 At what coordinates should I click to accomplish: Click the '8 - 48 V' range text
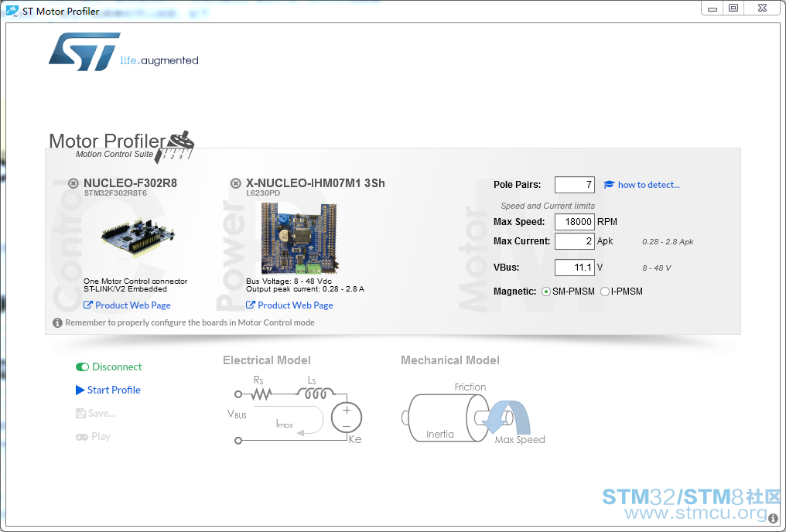coord(657,268)
